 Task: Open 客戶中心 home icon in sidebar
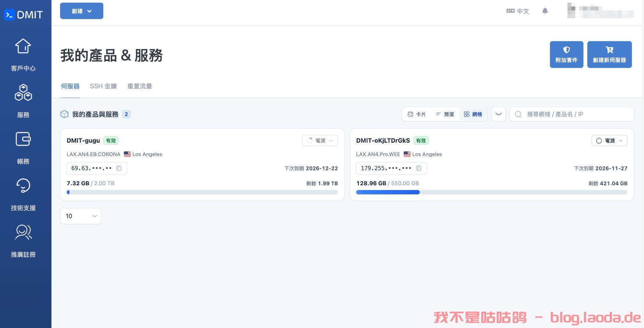click(x=23, y=46)
